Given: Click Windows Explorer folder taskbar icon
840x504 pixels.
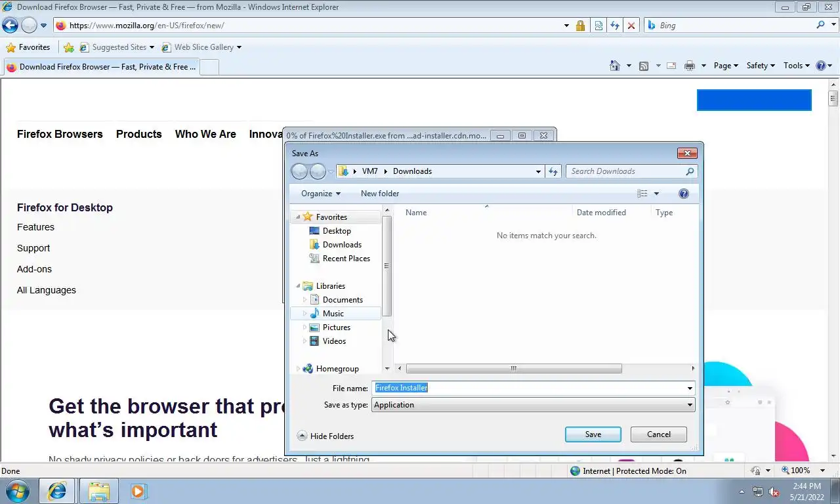Looking at the screenshot, I should (x=98, y=491).
